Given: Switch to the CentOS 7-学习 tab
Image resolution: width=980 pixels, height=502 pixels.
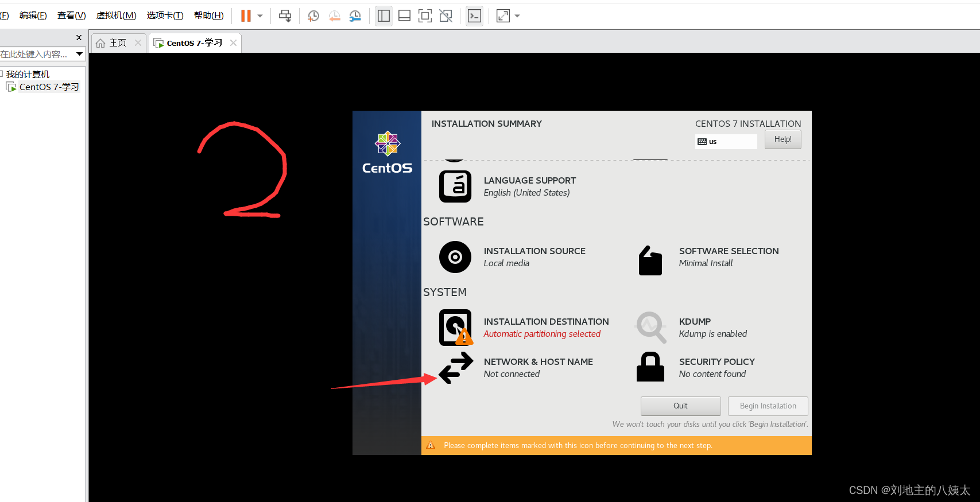Looking at the screenshot, I should point(195,43).
